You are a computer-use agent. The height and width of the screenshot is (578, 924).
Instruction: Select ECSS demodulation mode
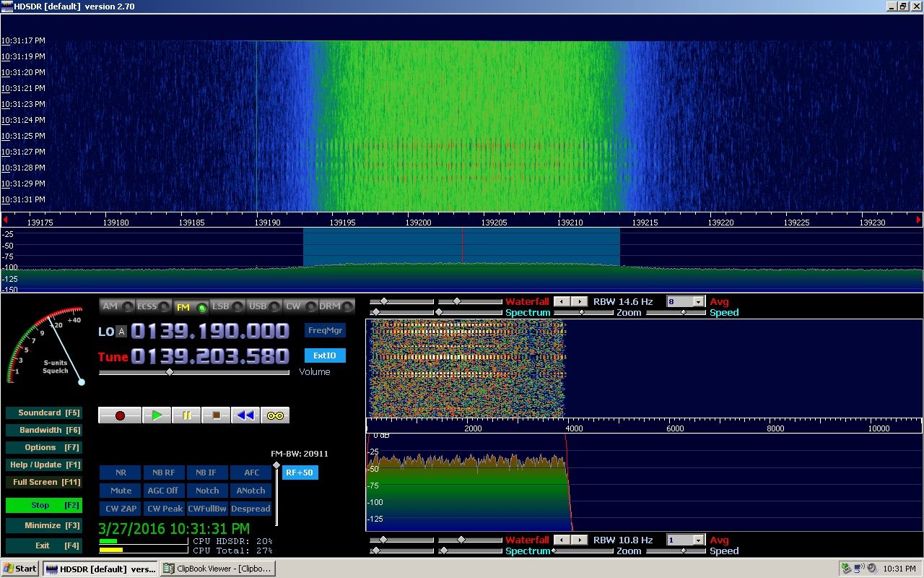point(154,306)
